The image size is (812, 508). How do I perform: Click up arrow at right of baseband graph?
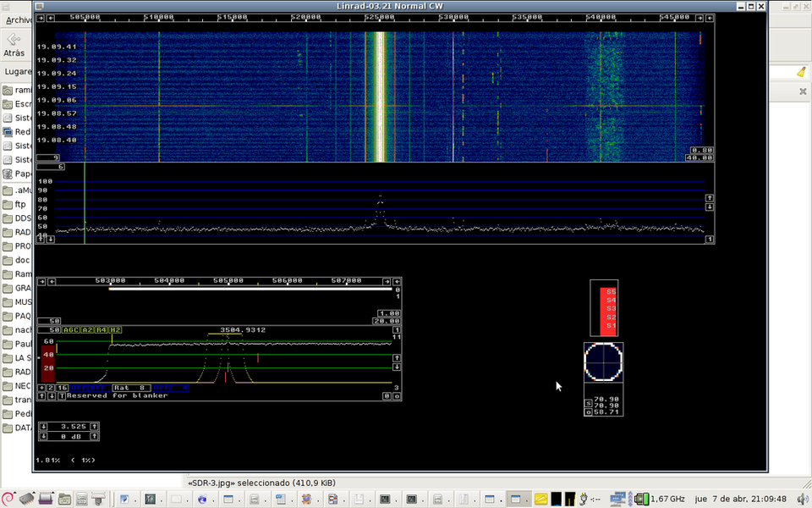click(x=397, y=357)
